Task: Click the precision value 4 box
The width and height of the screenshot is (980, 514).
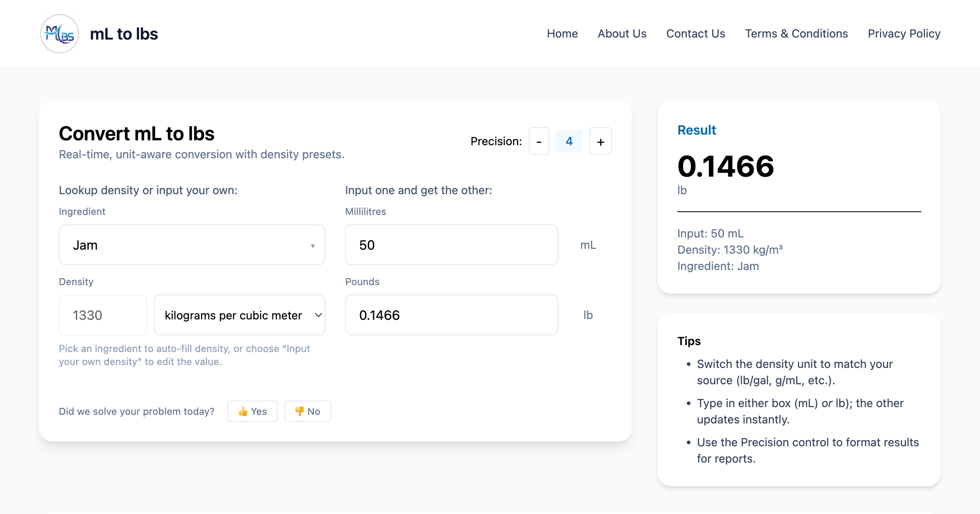Action: [x=569, y=142]
